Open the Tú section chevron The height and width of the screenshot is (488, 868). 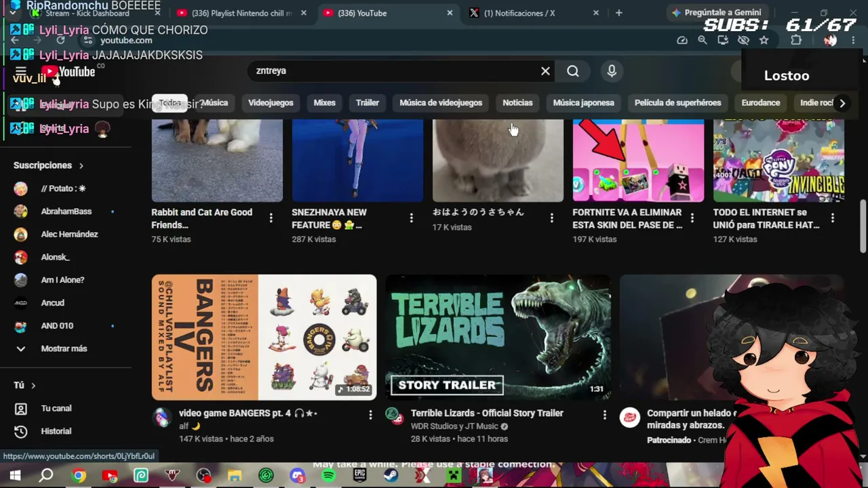pos(33,386)
